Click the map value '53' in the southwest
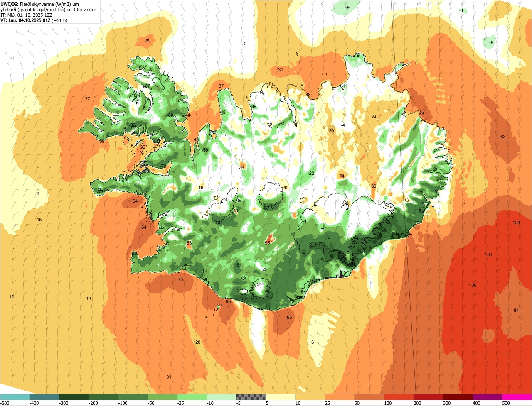 189,243
